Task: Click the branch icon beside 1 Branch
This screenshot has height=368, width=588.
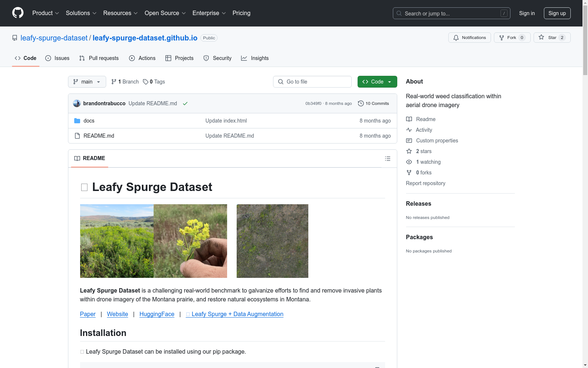Action: click(x=114, y=82)
